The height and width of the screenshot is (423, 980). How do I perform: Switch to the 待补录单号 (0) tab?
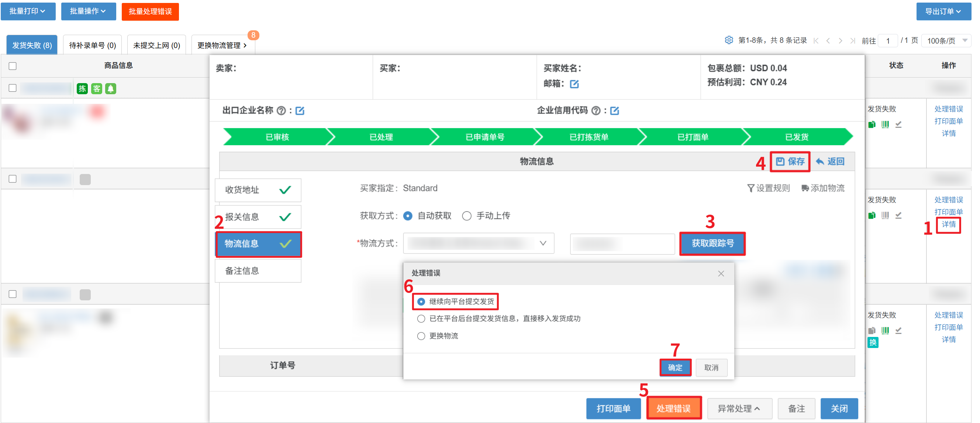click(x=92, y=45)
